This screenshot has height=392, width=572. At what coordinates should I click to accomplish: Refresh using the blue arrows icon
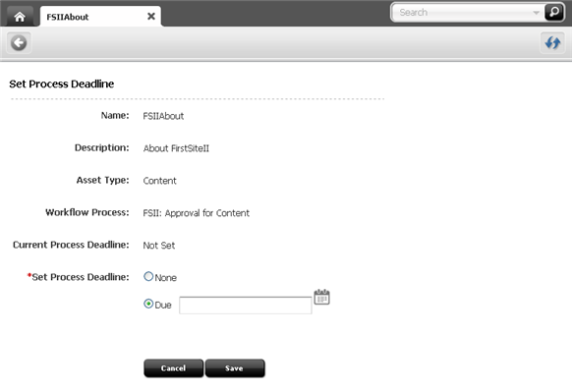[x=552, y=43]
